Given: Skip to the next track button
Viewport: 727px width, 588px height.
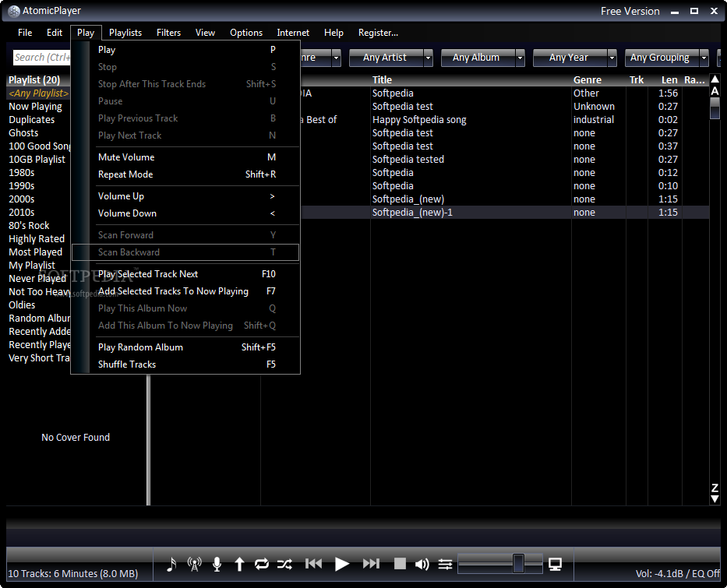Looking at the screenshot, I should 371,564.
